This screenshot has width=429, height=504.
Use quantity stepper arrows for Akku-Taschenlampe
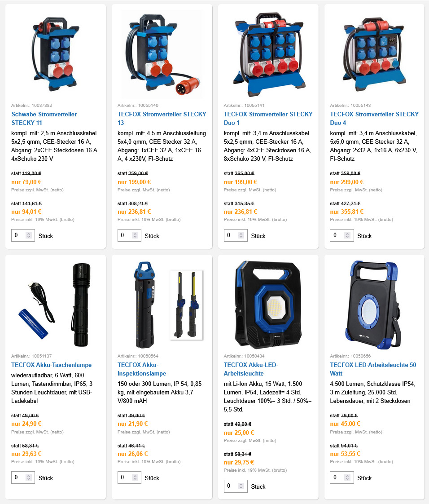tap(29, 477)
